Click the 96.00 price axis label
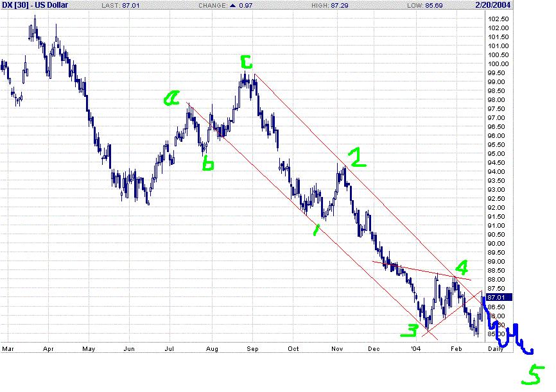Image resolution: width=556 pixels, height=392 pixels. 496,135
